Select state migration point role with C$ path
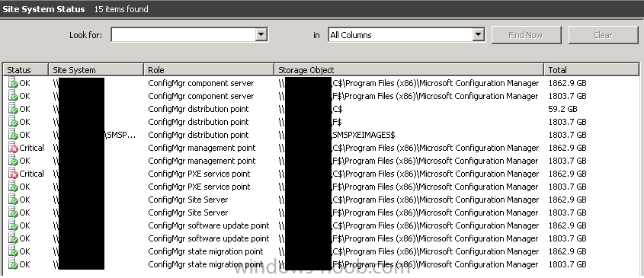 [x=206, y=251]
